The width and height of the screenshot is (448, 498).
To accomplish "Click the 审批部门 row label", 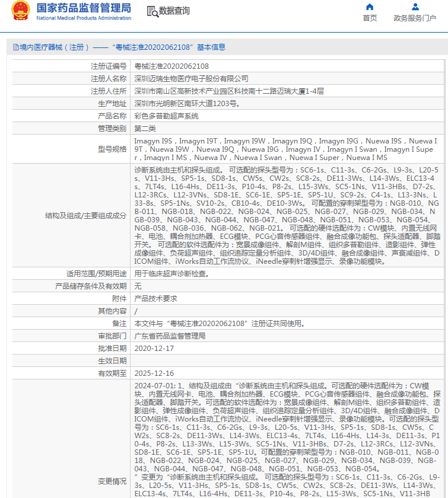I will click(112, 336).
